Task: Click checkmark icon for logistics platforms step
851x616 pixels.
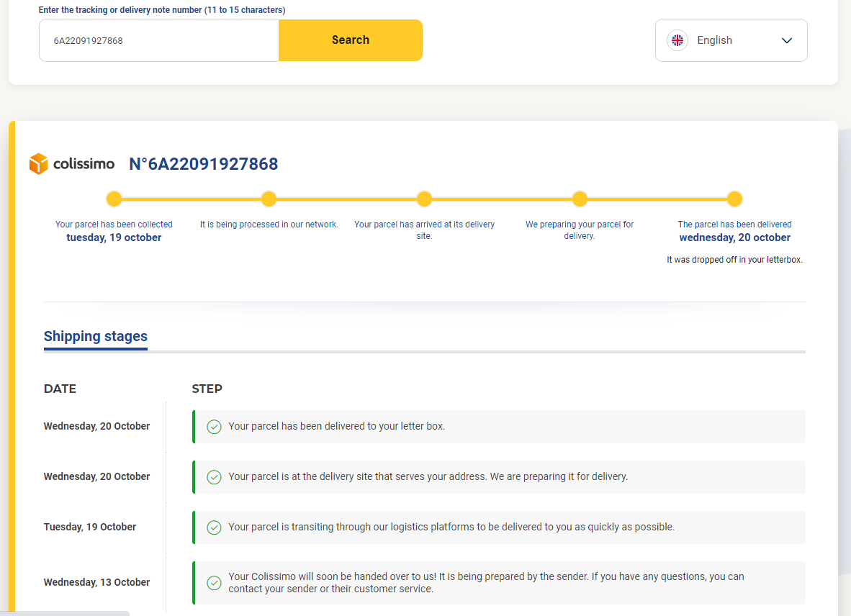Action: pyautogui.click(x=214, y=527)
